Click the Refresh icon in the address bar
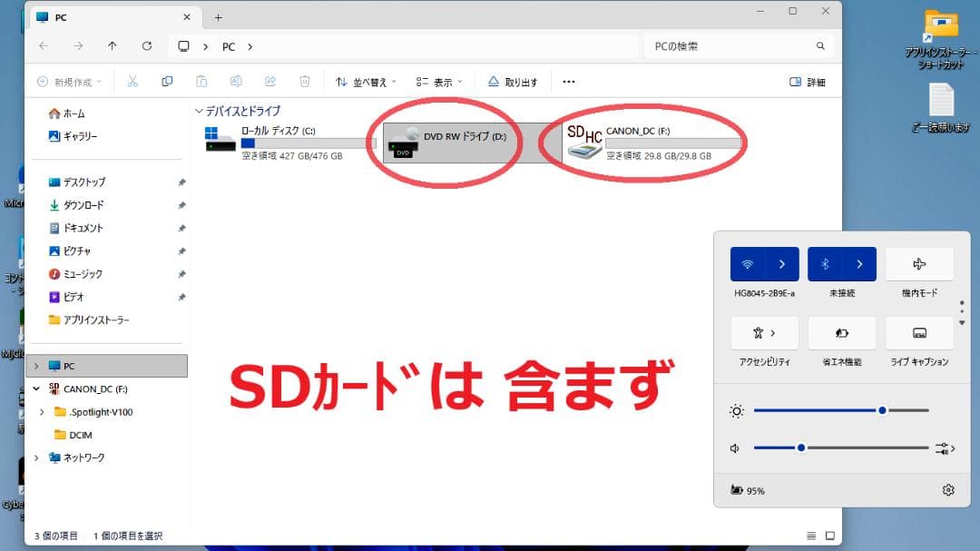The image size is (980, 551). point(147,45)
